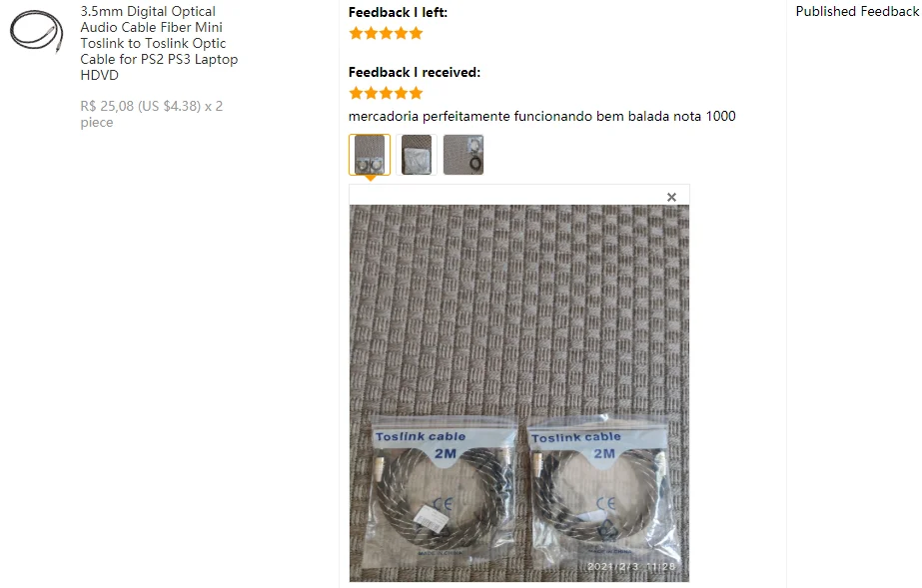Open the 3.5mm Digital Optical Audio Cable link
Viewport: 922px width, 588px height.
(x=159, y=43)
